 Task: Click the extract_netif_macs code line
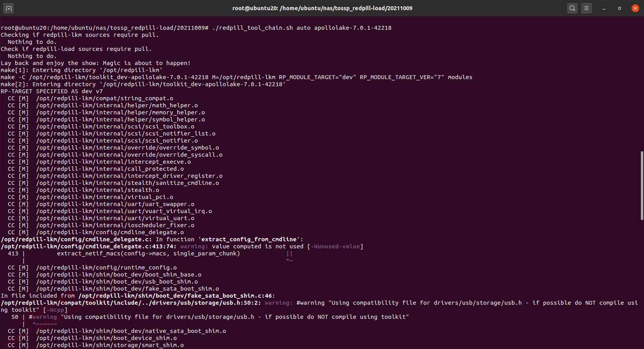148,253
